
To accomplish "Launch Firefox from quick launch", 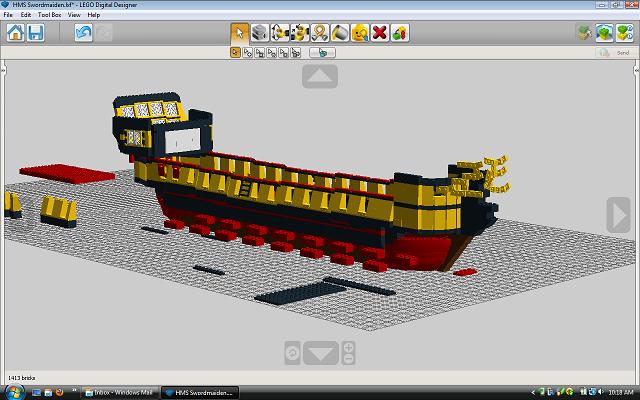I will click(x=59, y=393).
